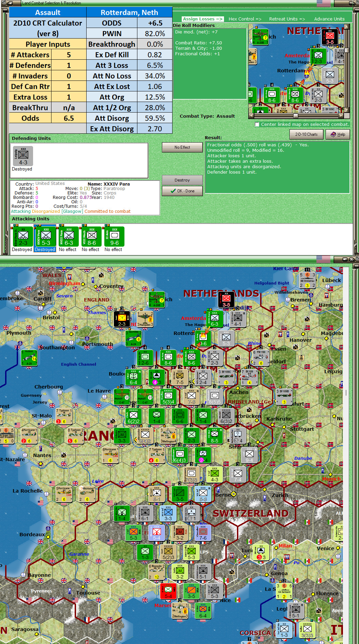Click the Destroy button
359x644 pixels.
tap(182, 180)
